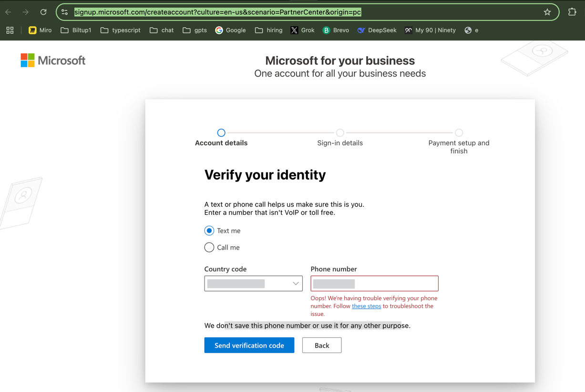Open Google from the bookmarks bar

(230, 30)
